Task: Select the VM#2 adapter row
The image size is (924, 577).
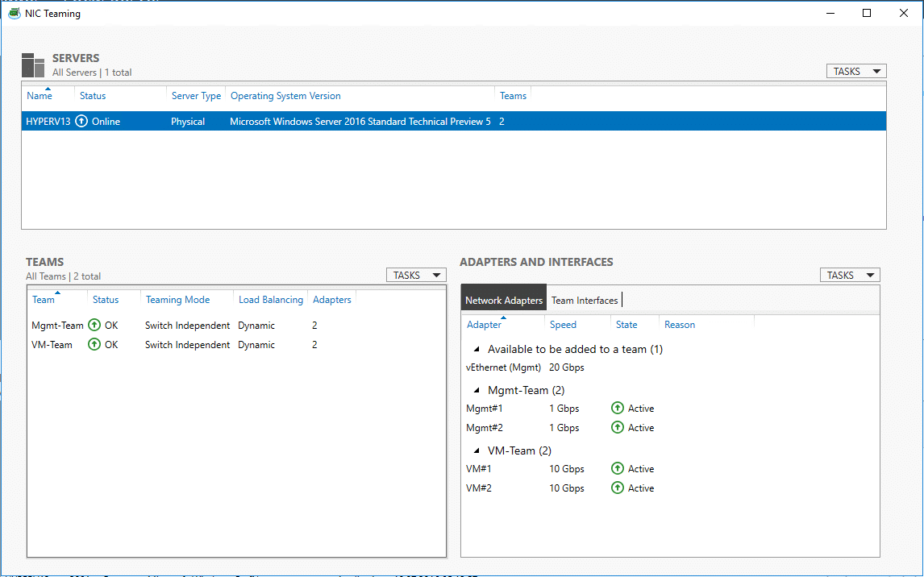Action: click(670, 488)
